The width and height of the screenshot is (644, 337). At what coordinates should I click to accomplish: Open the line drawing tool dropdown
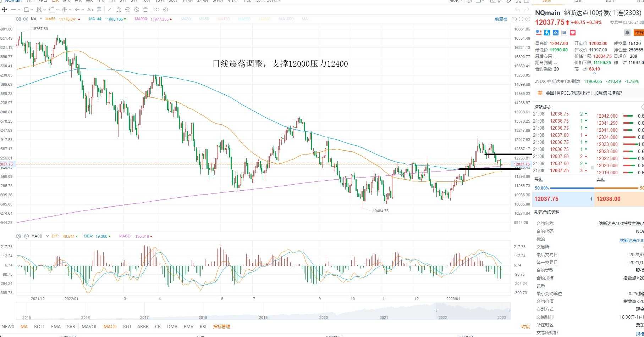click(19, 10)
